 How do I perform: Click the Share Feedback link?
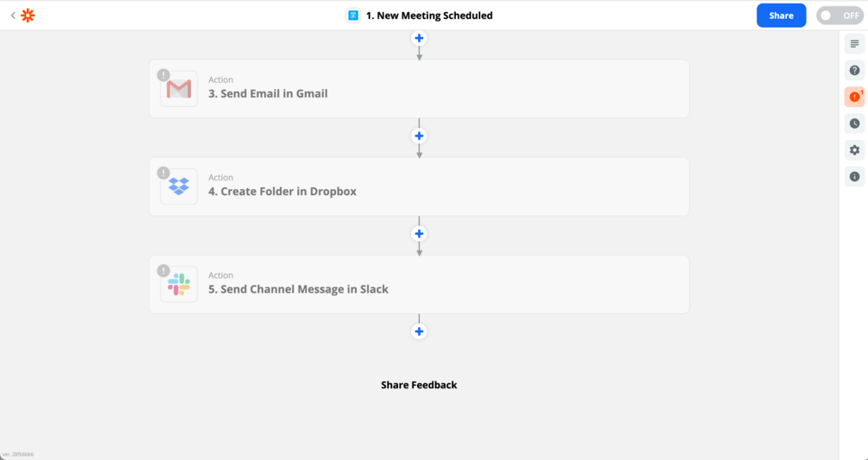click(419, 385)
